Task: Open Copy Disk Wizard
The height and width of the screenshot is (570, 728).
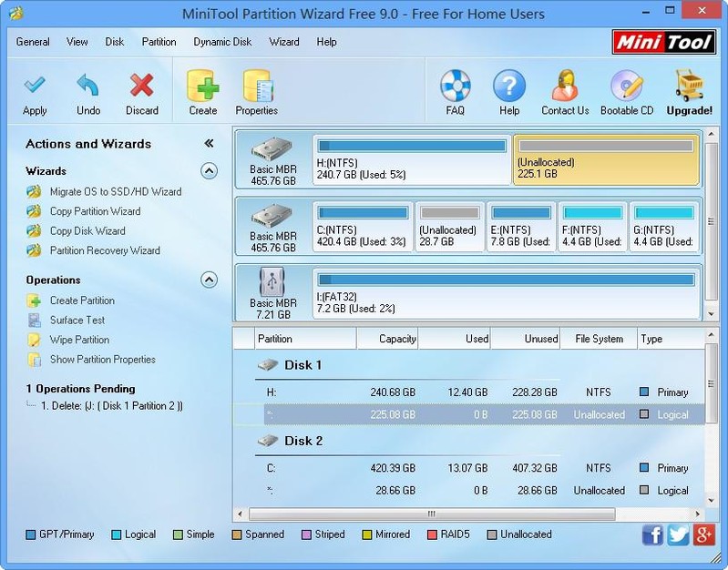Action: click(x=87, y=230)
